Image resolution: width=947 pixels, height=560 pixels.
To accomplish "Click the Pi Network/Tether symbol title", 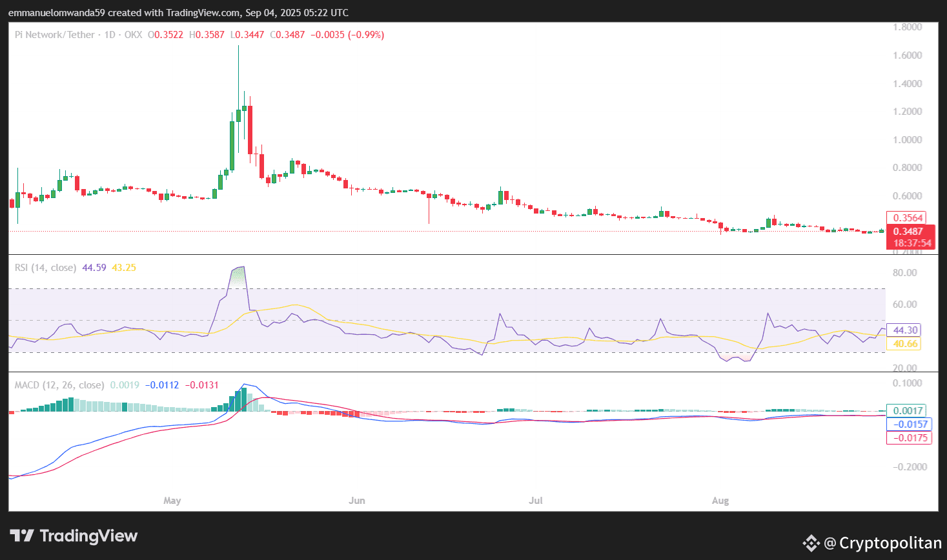I will (55, 35).
